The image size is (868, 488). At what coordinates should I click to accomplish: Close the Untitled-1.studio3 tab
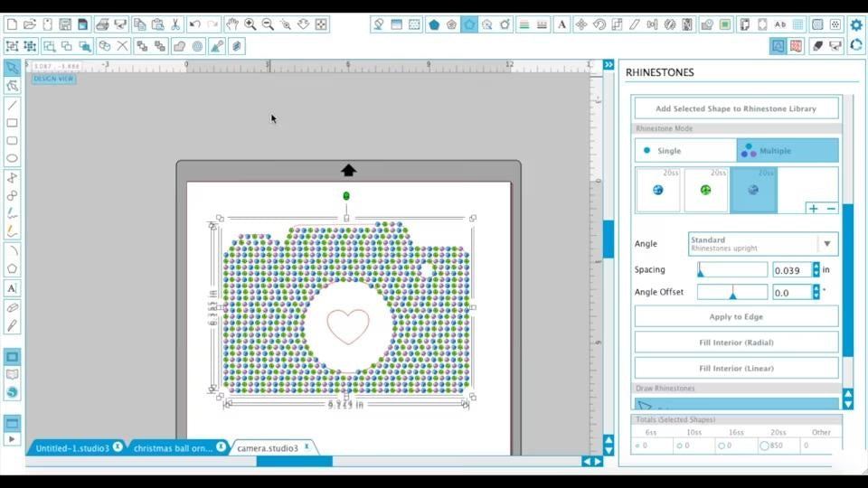pyautogui.click(x=118, y=446)
